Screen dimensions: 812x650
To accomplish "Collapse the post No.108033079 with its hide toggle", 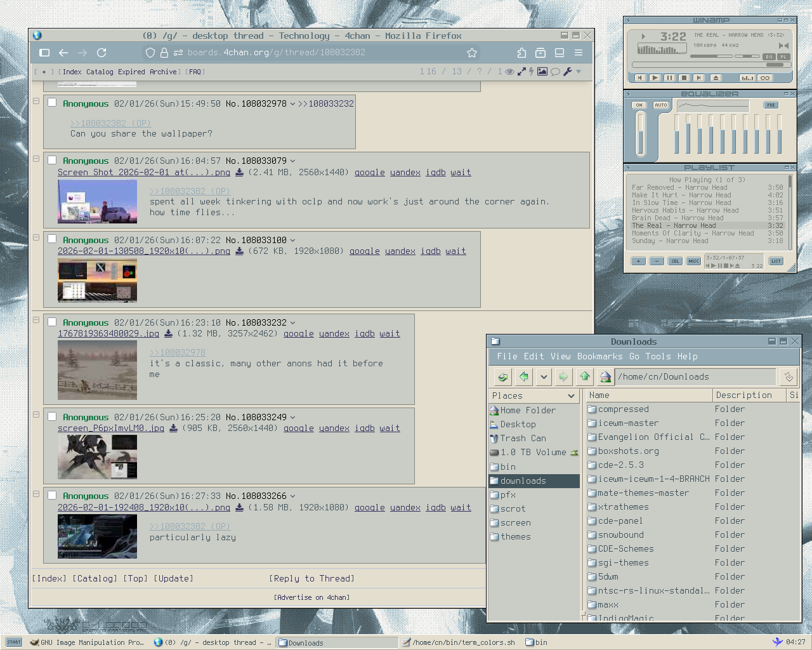I will pos(36,159).
